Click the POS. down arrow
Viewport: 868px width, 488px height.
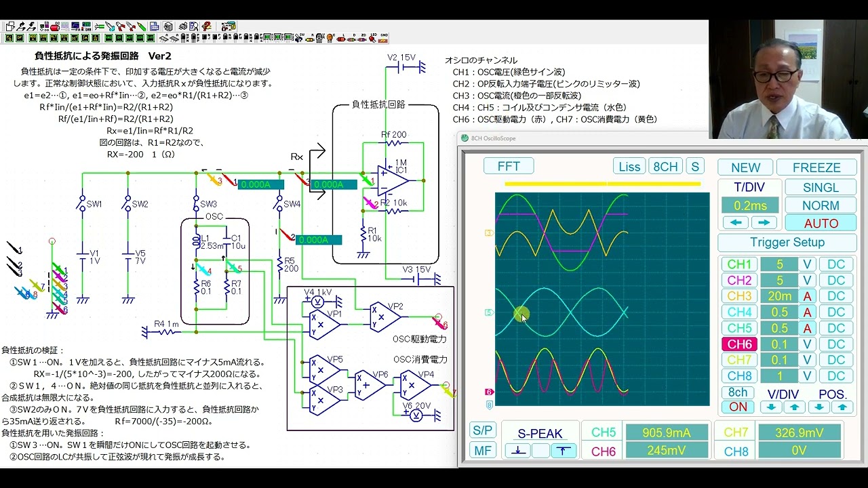click(x=819, y=407)
